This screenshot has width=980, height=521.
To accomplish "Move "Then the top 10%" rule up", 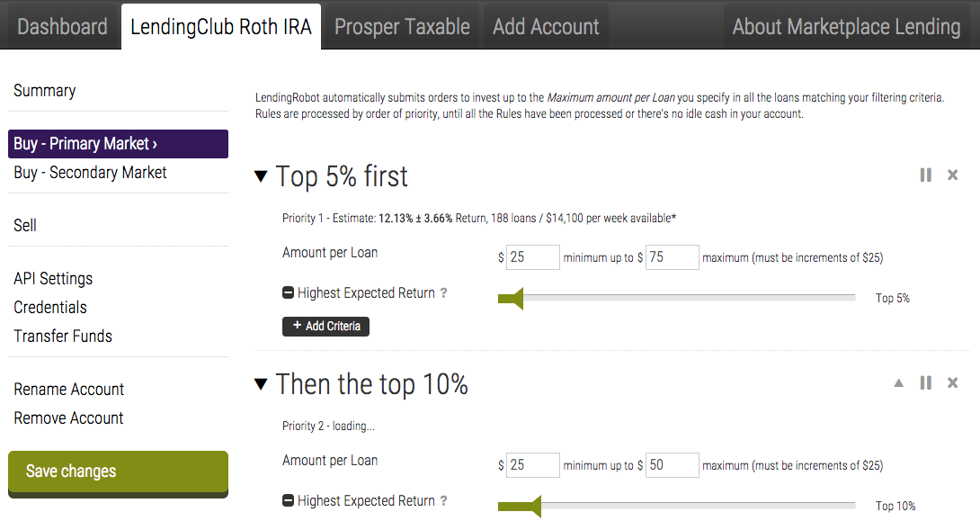I will tap(898, 383).
